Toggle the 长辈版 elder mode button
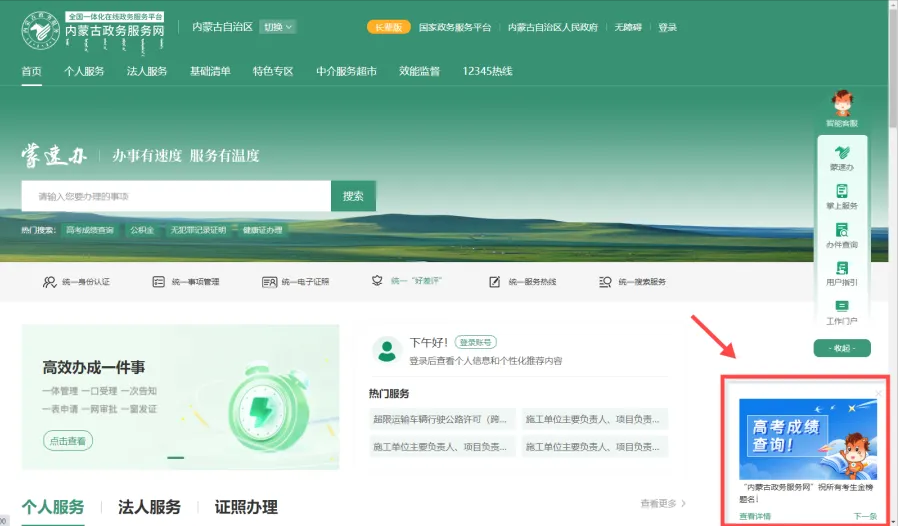Viewport: 898px width, 526px height. coord(387,27)
